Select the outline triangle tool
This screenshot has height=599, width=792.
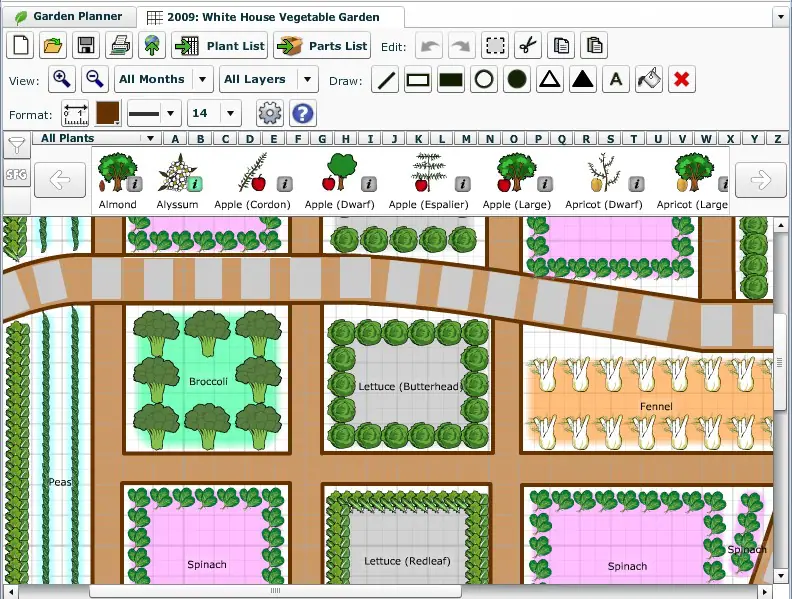550,79
